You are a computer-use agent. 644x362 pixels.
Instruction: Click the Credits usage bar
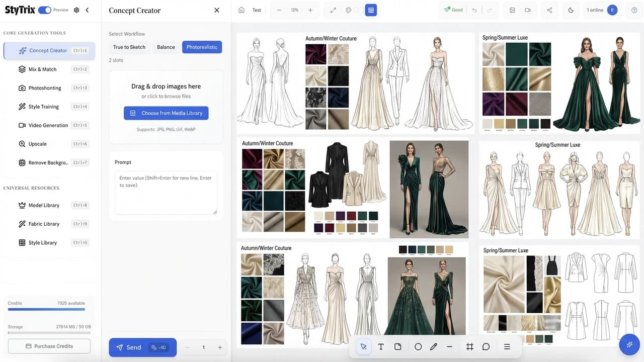pyautogui.click(x=46, y=309)
